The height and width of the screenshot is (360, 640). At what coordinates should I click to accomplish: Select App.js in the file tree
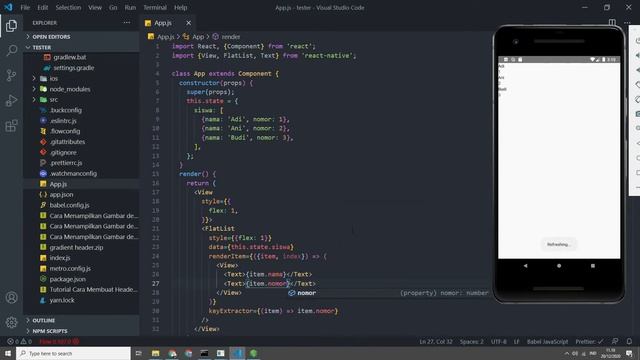[x=58, y=184]
